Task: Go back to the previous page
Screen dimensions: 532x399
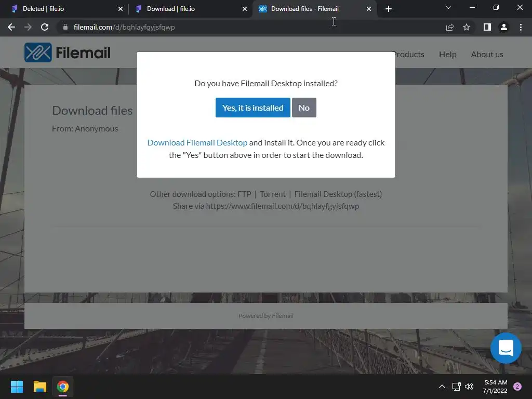Action: (11, 27)
